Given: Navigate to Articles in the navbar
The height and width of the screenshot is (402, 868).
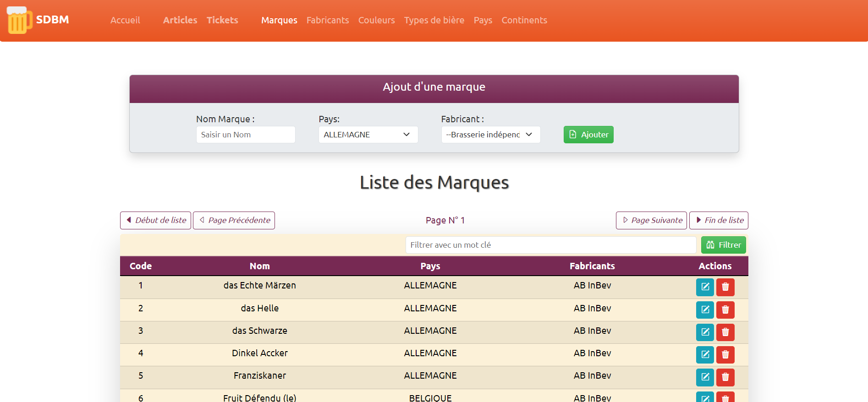Looking at the screenshot, I should pyautogui.click(x=180, y=20).
